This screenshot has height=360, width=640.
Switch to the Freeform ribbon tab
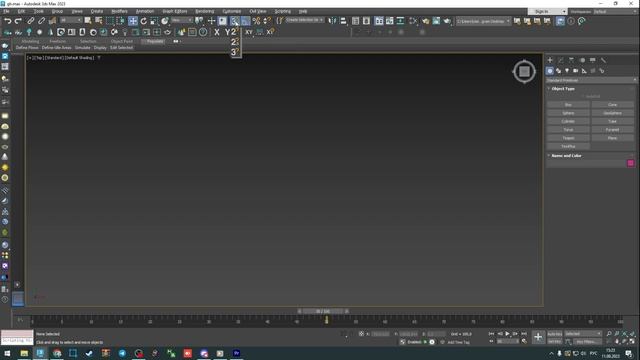coord(58,42)
